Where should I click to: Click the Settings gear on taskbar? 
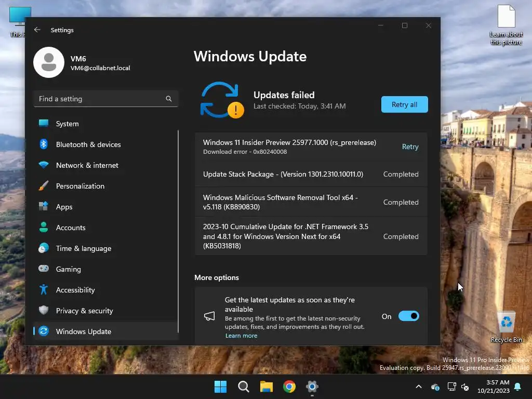(312, 387)
